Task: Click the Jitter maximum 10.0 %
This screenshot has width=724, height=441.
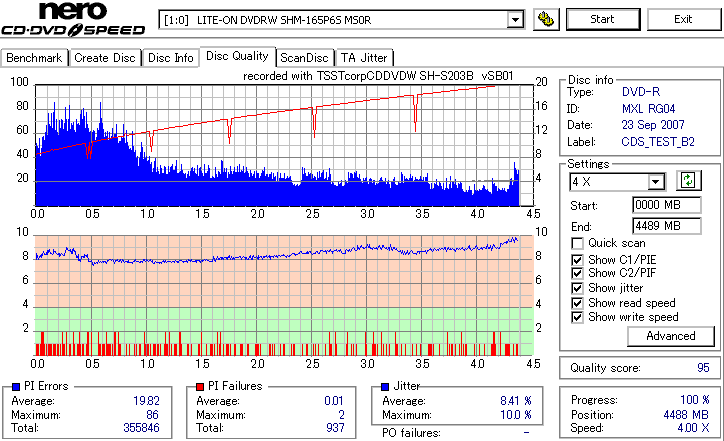Action: coord(516,415)
